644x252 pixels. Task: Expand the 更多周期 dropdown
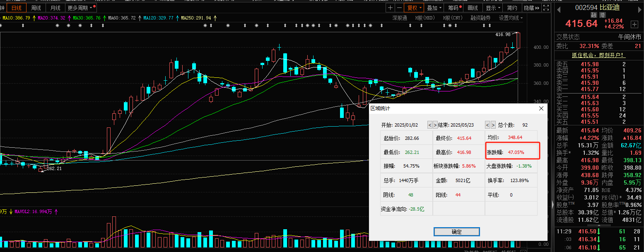(x=80, y=8)
